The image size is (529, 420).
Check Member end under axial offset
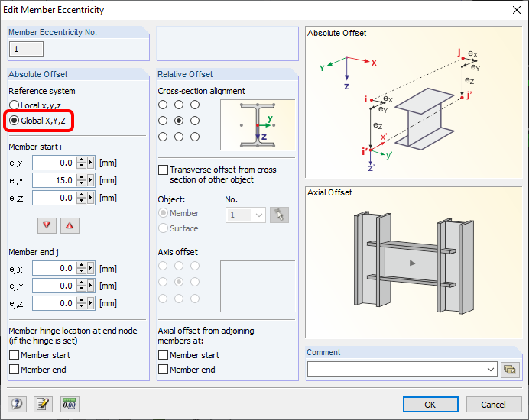pyautogui.click(x=163, y=370)
